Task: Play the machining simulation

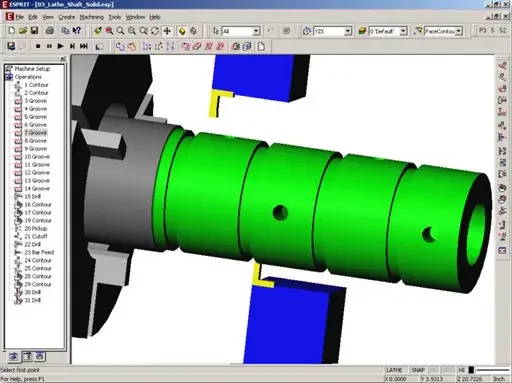Action: [60, 46]
